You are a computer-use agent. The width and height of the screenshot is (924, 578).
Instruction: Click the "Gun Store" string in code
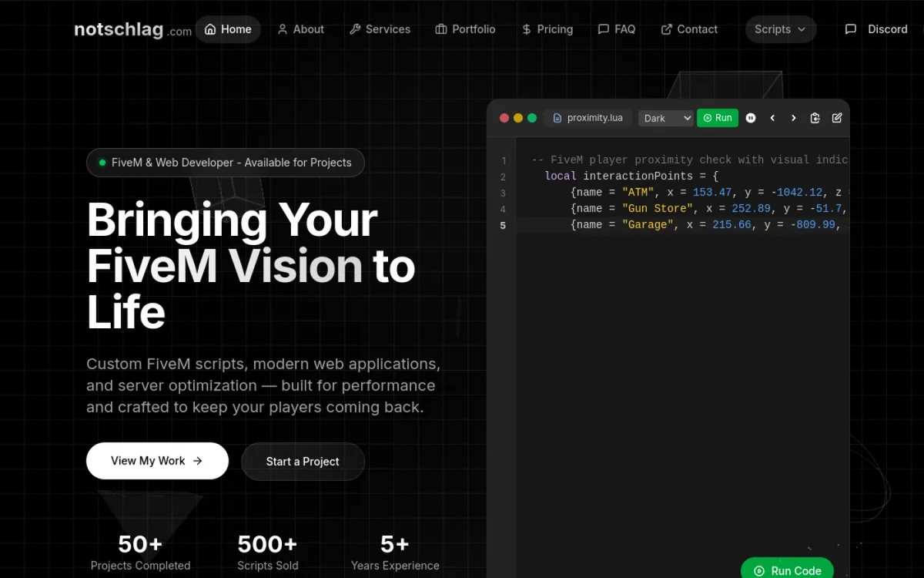(658, 209)
